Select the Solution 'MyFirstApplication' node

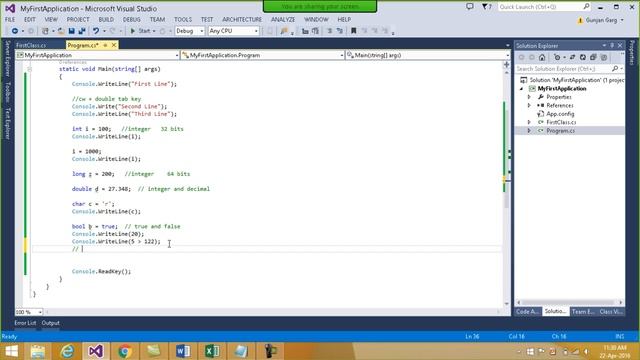click(572, 80)
